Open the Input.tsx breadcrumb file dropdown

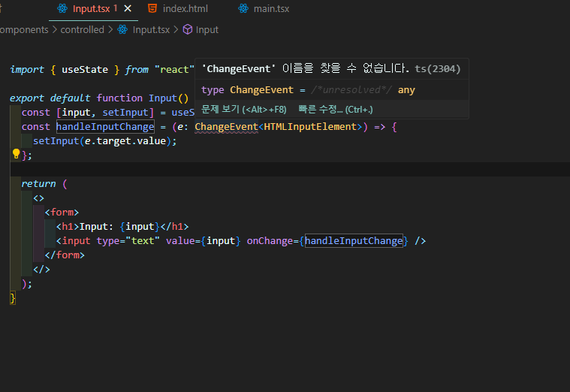tap(151, 30)
